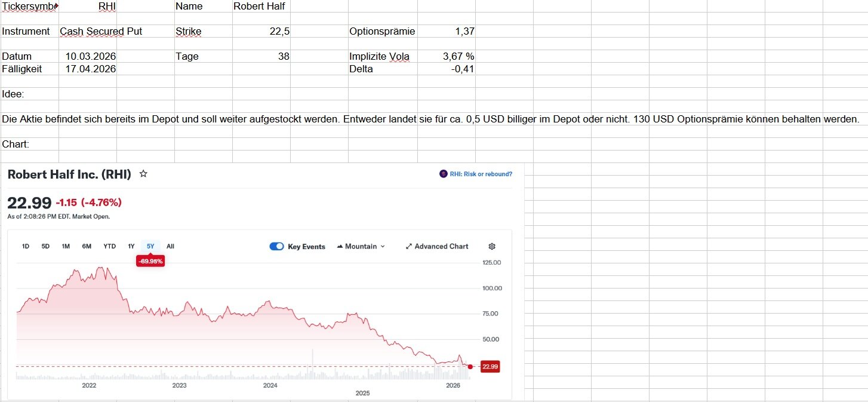Select the 5Y range tab
868x402 pixels.
coord(150,246)
